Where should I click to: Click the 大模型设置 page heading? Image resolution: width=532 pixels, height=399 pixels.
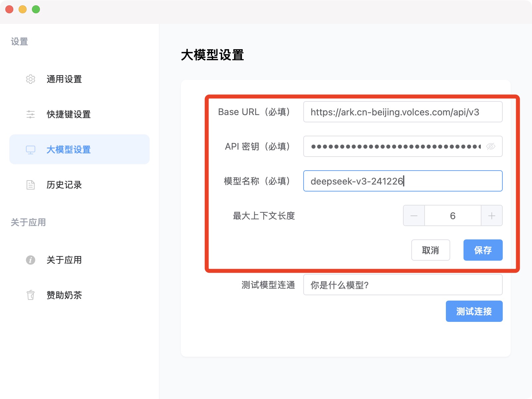click(212, 55)
